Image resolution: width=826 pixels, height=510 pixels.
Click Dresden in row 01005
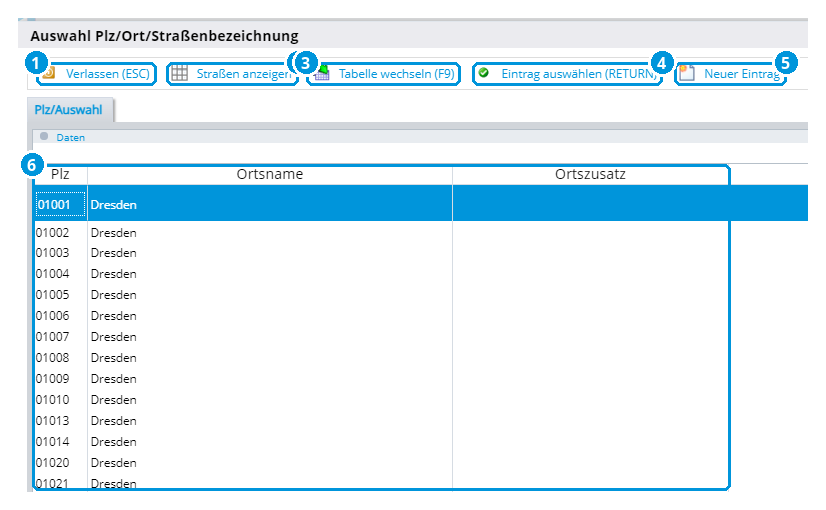pyautogui.click(x=114, y=295)
